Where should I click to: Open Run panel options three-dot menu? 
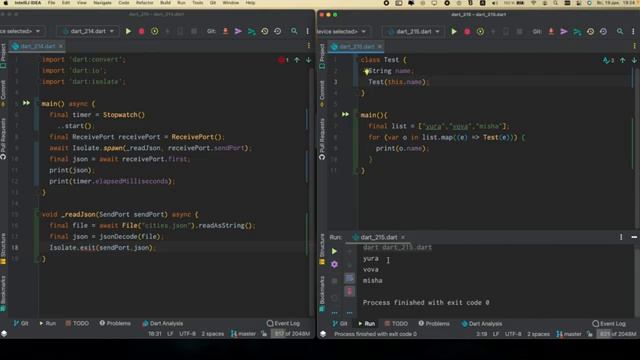pyautogui.click(x=621, y=237)
